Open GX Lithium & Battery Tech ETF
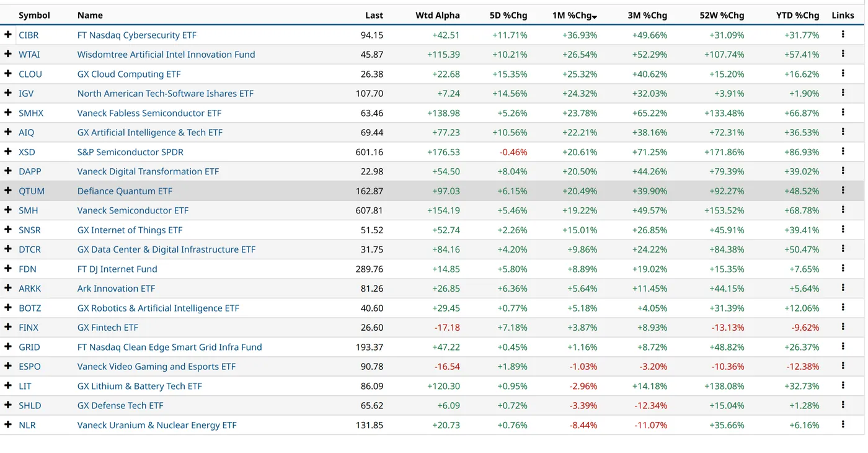 [139, 386]
